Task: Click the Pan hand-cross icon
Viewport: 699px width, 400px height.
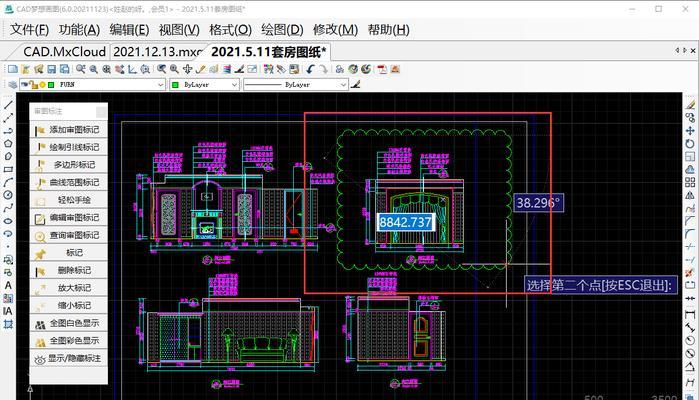Action: click(x=187, y=69)
